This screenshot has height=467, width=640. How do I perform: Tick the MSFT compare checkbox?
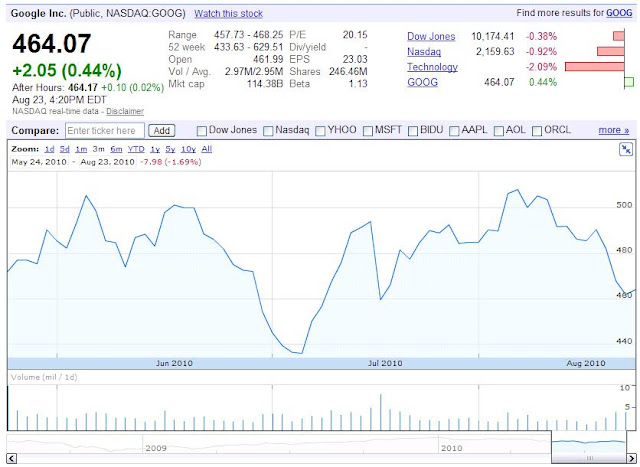point(368,131)
